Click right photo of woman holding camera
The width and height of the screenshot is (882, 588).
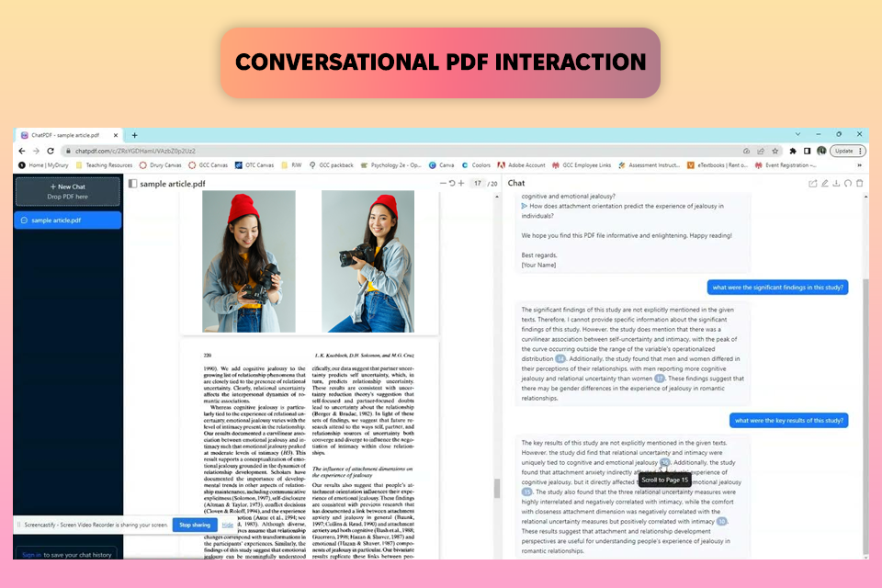[x=367, y=261]
